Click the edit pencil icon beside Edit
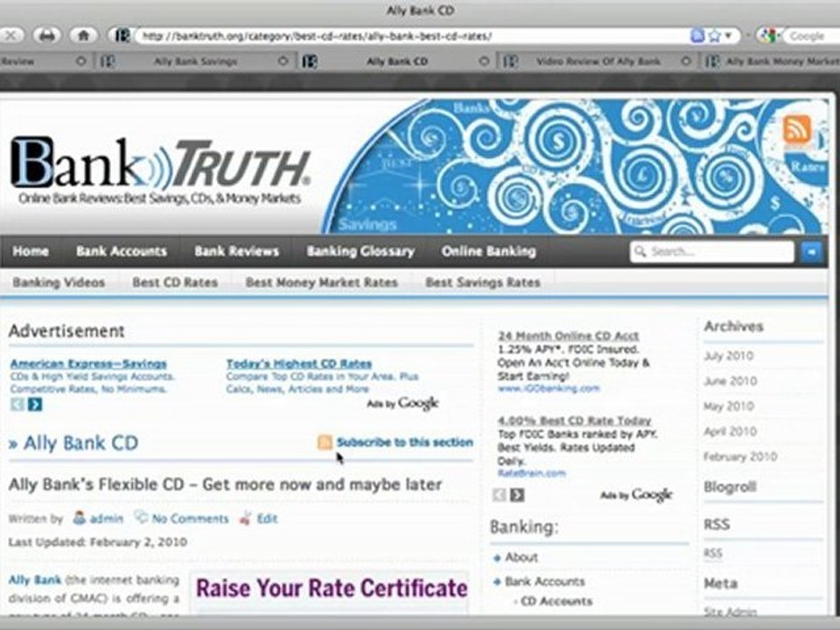Screen dimensions: 840x630 (246, 518)
